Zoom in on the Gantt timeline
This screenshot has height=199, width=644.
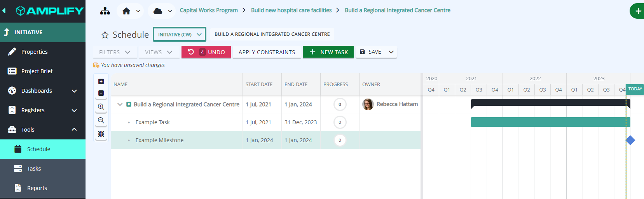tap(101, 107)
